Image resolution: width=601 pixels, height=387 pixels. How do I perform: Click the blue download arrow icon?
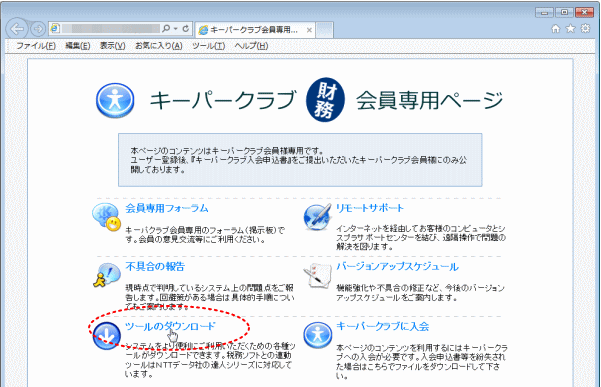(107, 336)
